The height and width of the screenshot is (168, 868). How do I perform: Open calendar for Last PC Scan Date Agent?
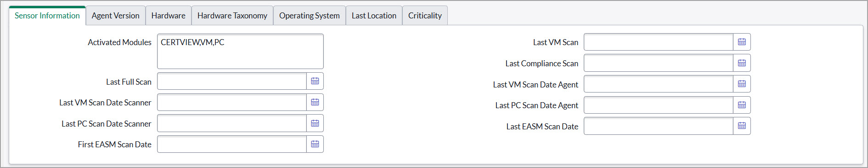(x=742, y=105)
